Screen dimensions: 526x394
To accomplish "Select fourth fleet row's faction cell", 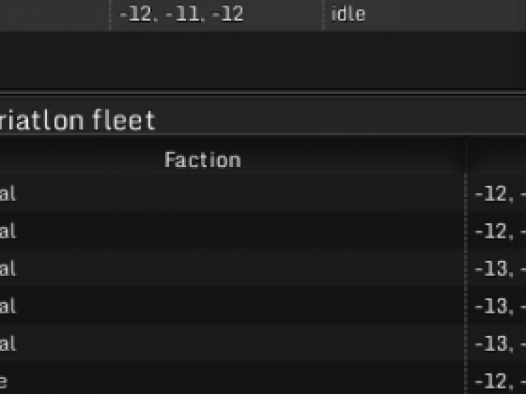I will [232, 305].
